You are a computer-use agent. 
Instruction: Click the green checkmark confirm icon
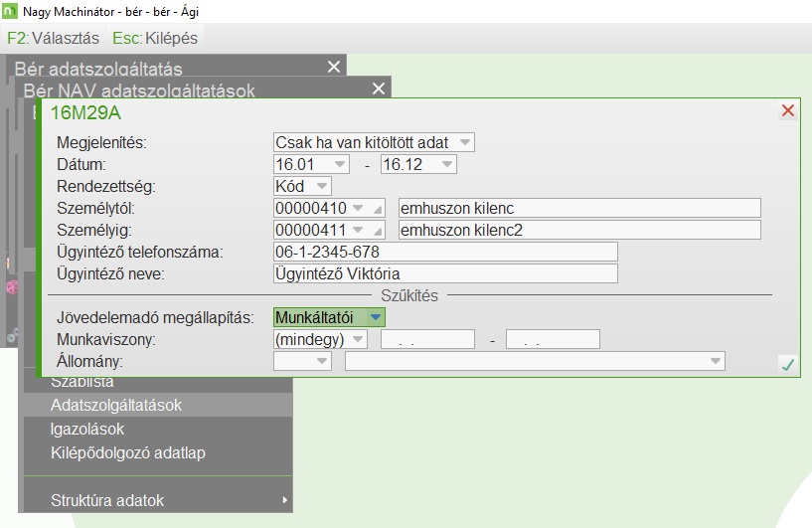(x=788, y=365)
